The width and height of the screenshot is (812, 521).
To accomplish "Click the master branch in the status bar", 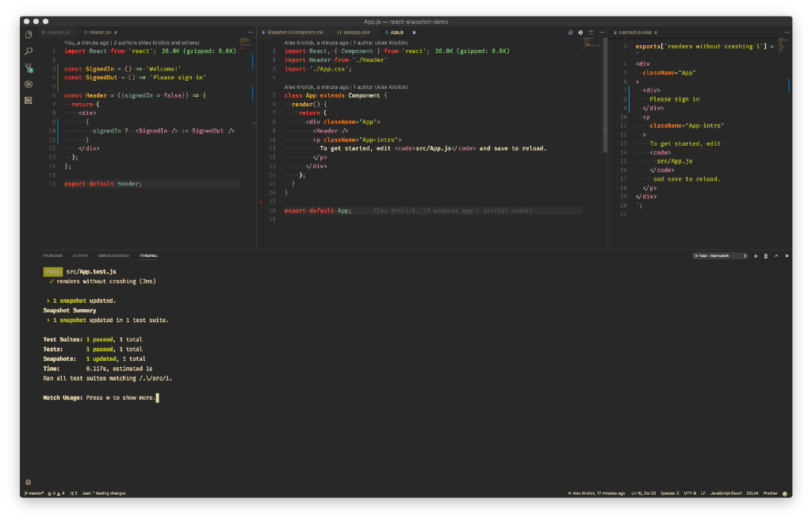I will point(34,493).
